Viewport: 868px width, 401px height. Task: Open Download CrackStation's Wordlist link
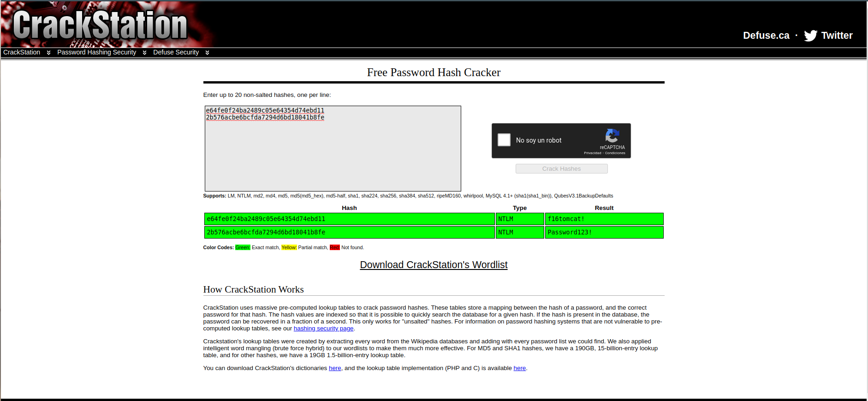click(434, 265)
